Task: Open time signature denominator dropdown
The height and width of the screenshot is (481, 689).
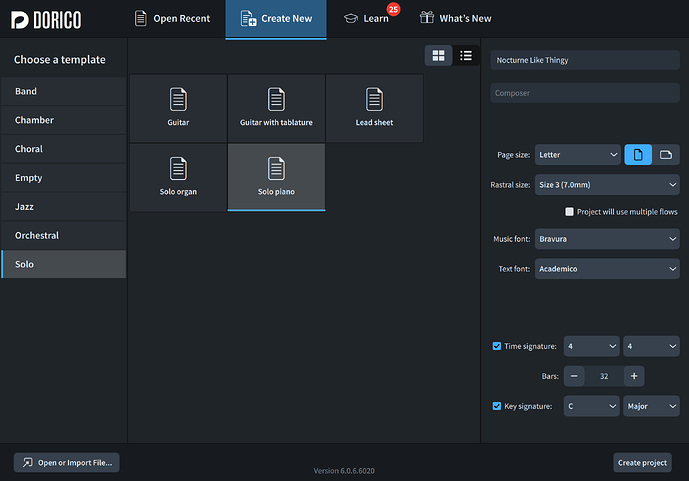Action: point(651,346)
